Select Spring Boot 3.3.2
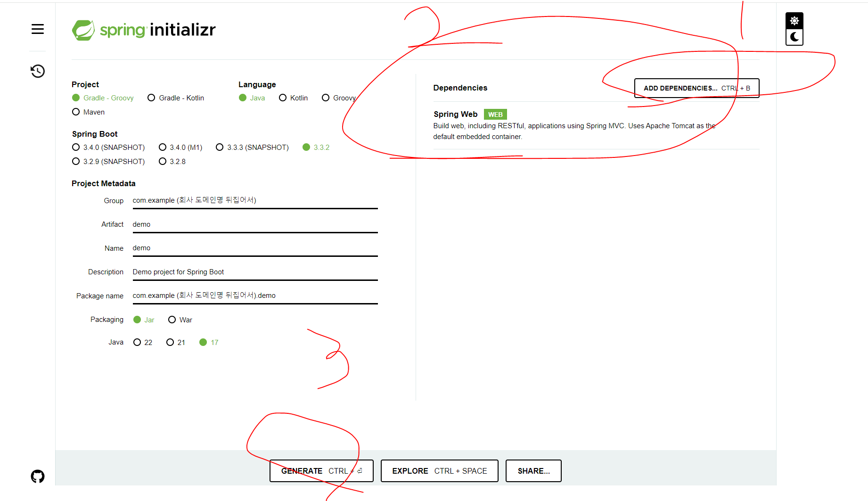Screen dimensions: 868x501 [x=316, y=148]
